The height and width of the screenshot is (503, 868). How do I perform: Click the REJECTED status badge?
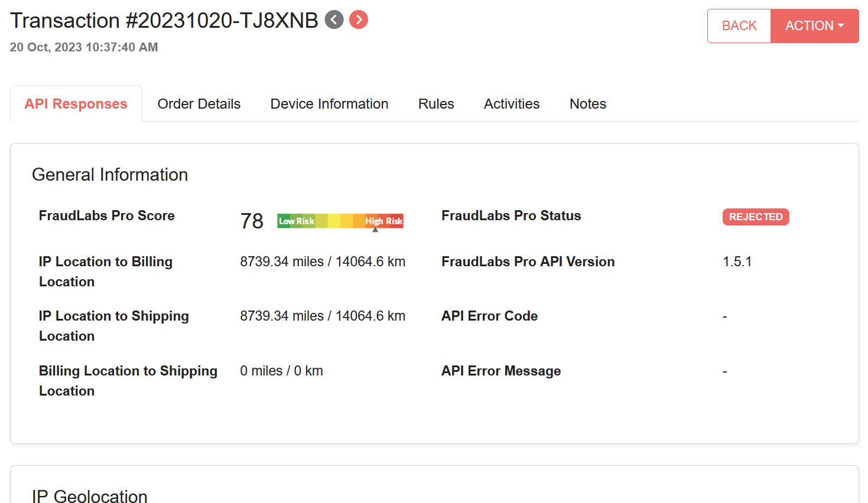pyautogui.click(x=756, y=217)
